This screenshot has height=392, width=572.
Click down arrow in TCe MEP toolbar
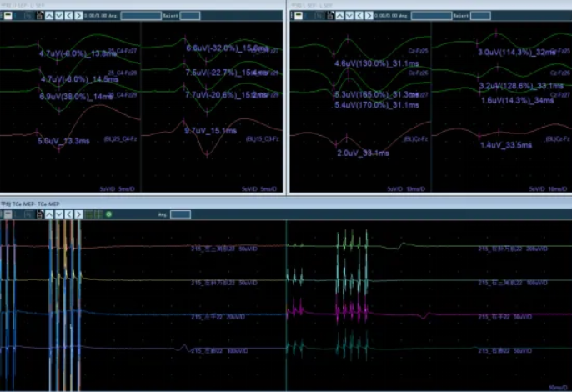pyautogui.click(x=58, y=214)
